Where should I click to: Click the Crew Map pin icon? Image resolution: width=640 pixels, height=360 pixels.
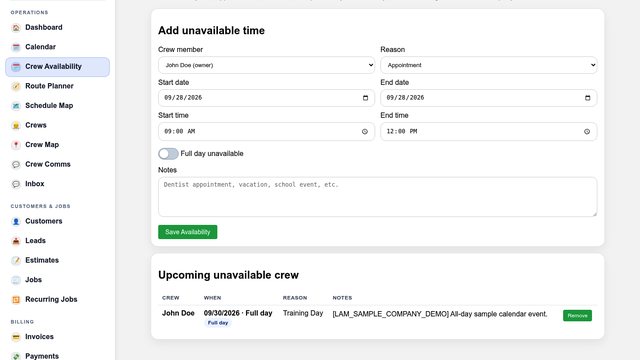click(16, 145)
